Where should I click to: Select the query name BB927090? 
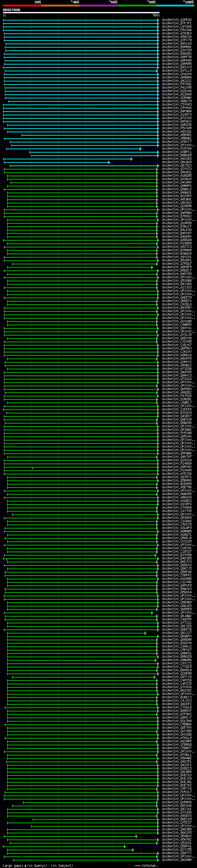(x=11, y=10)
